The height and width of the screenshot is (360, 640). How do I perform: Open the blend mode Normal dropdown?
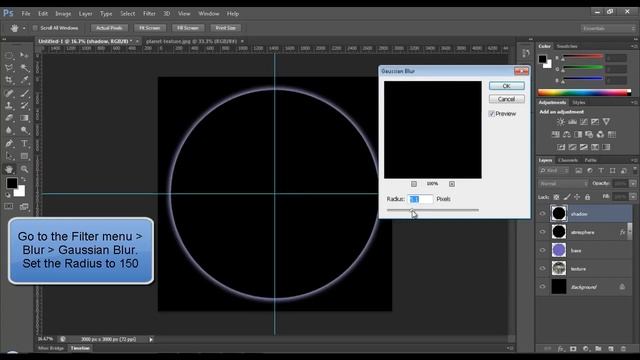click(563, 184)
